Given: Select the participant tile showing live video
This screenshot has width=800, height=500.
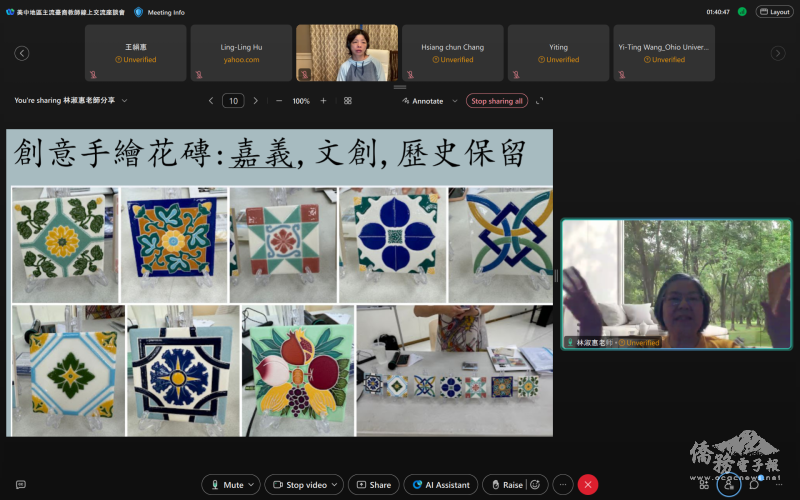Looking at the screenshot, I should coord(347,53).
